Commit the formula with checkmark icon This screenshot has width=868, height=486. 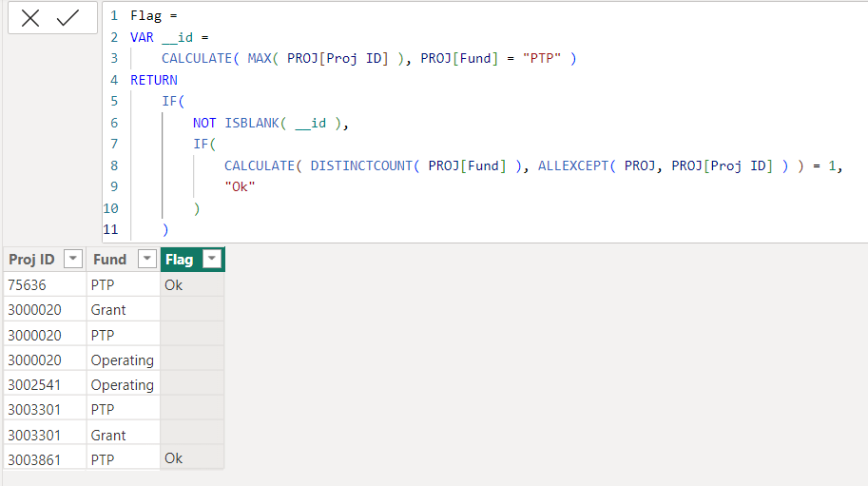pyautogui.click(x=68, y=18)
